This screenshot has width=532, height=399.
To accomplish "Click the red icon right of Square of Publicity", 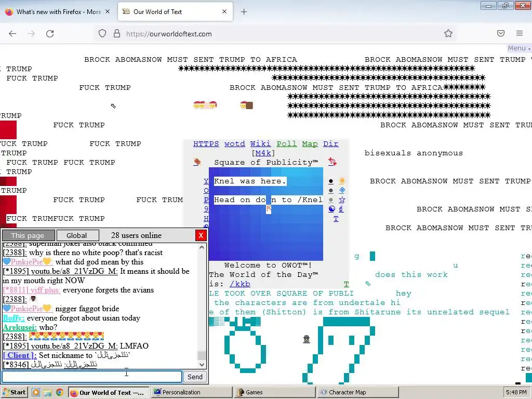I will click(x=332, y=162).
